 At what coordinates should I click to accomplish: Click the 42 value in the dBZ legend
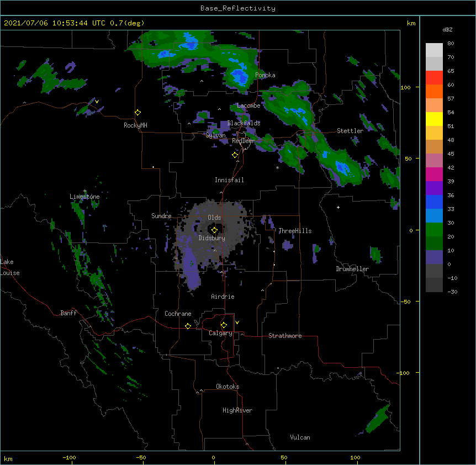451,167
